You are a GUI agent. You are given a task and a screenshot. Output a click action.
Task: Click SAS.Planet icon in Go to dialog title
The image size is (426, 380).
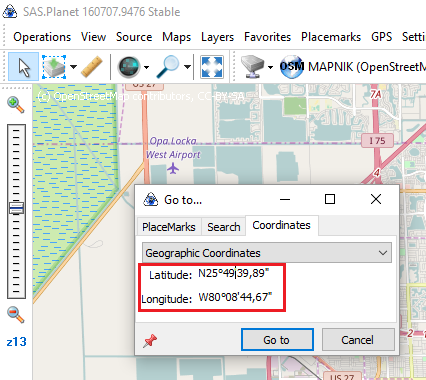[x=150, y=200]
